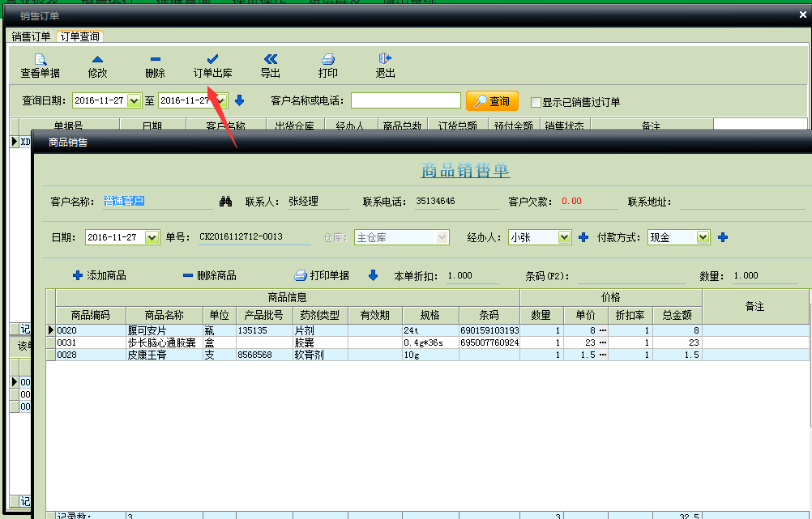Click ellipsis button in 步长脑心通胶囊 price cell
Screen dimensions: 812x519
tap(603, 342)
